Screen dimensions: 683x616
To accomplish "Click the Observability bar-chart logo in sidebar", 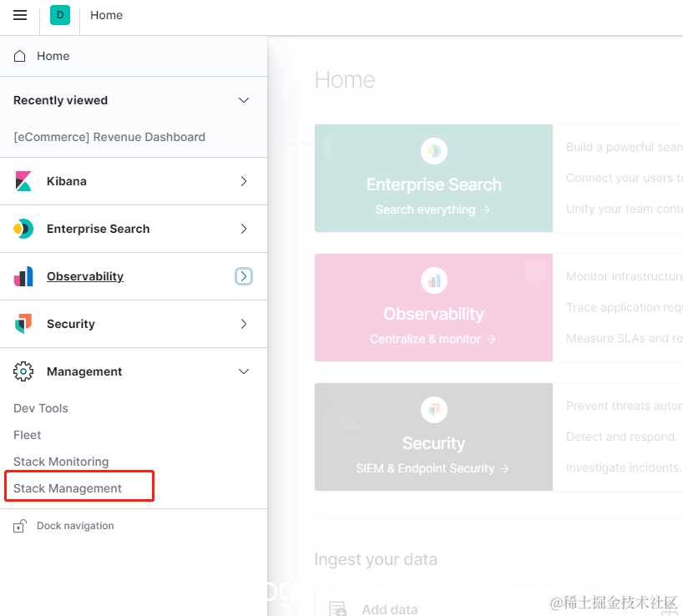I will [x=23, y=276].
